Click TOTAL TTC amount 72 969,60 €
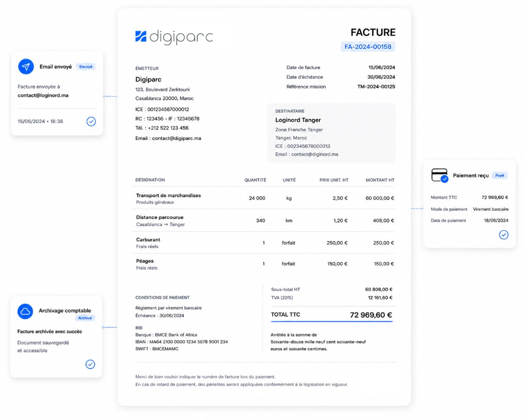This screenshot has height=420, width=525. [x=371, y=315]
